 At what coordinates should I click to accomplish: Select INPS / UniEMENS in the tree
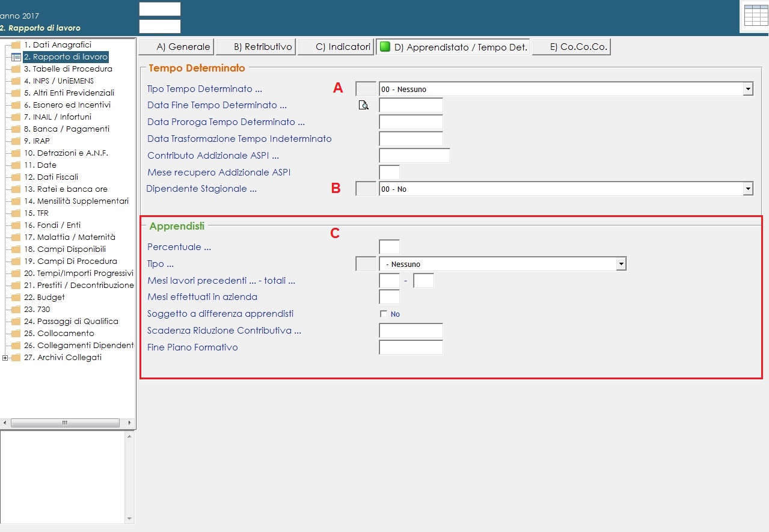(x=59, y=81)
